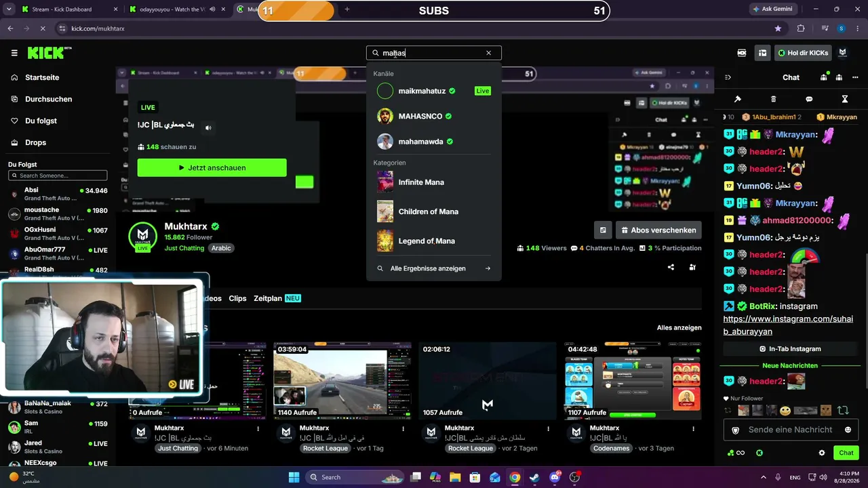Image resolution: width=868 pixels, height=488 pixels.
Task: Click the Just Chatting tag under the first video
Action: pyautogui.click(x=178, y=448)
